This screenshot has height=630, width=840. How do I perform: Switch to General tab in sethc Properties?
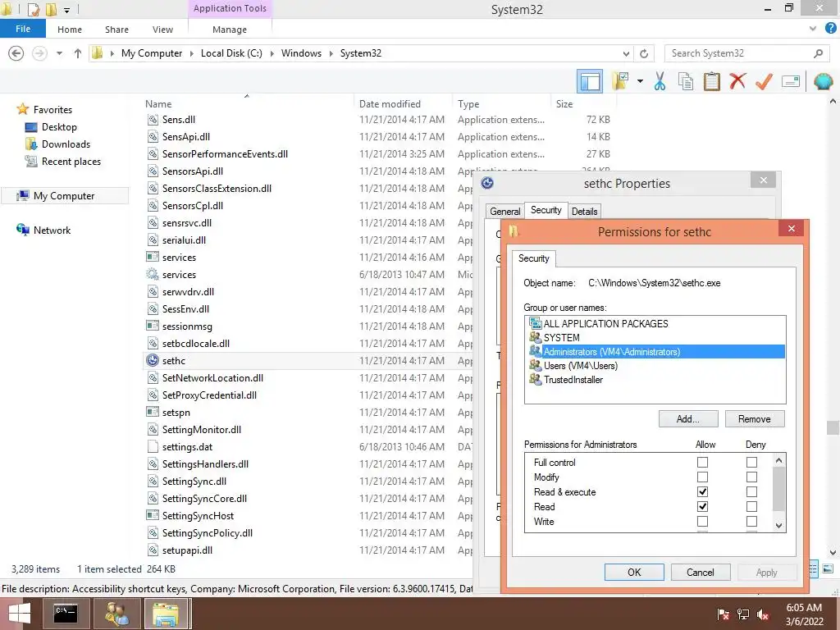click(504, 211)
